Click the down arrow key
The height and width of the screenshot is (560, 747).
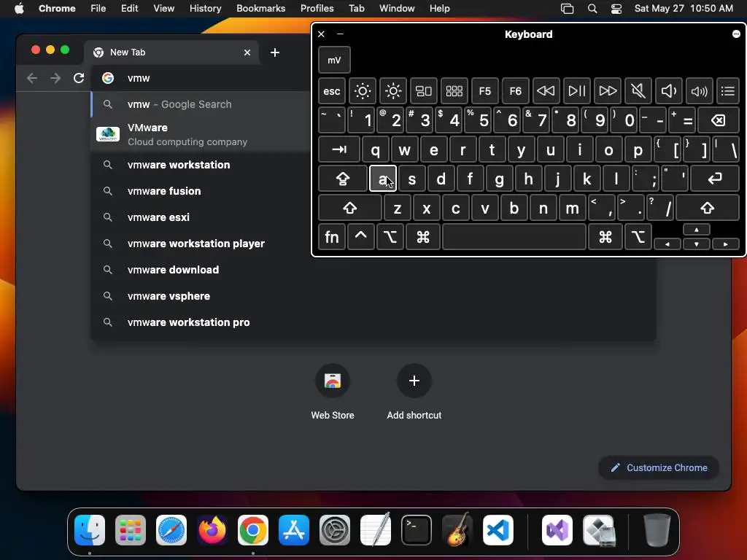point(697,244)
